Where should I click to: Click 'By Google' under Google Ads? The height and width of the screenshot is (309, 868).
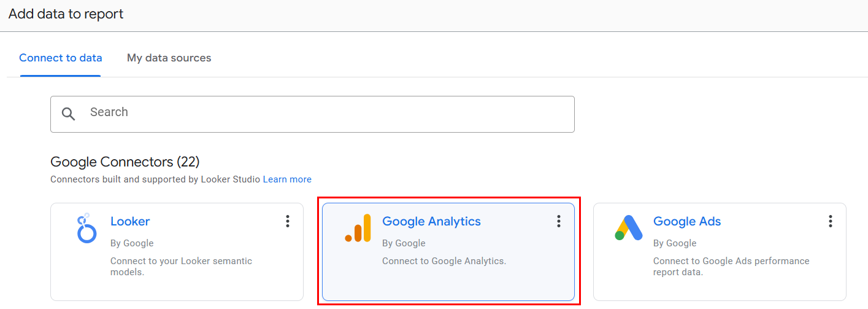pyautogui.click(x=675, y=243)
